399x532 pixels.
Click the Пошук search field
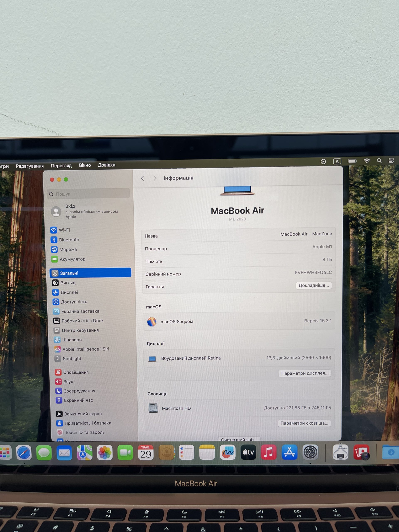click(88, 194)
